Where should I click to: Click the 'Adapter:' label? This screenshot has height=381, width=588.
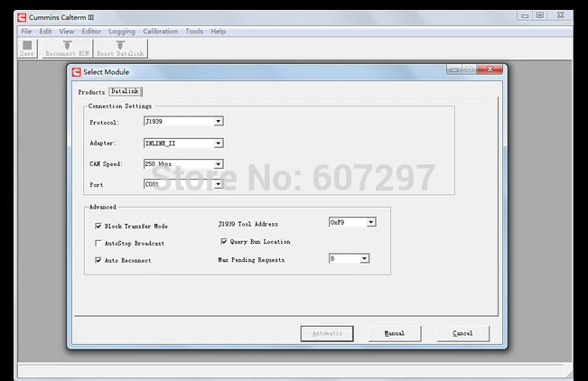[x=103, y=144]
